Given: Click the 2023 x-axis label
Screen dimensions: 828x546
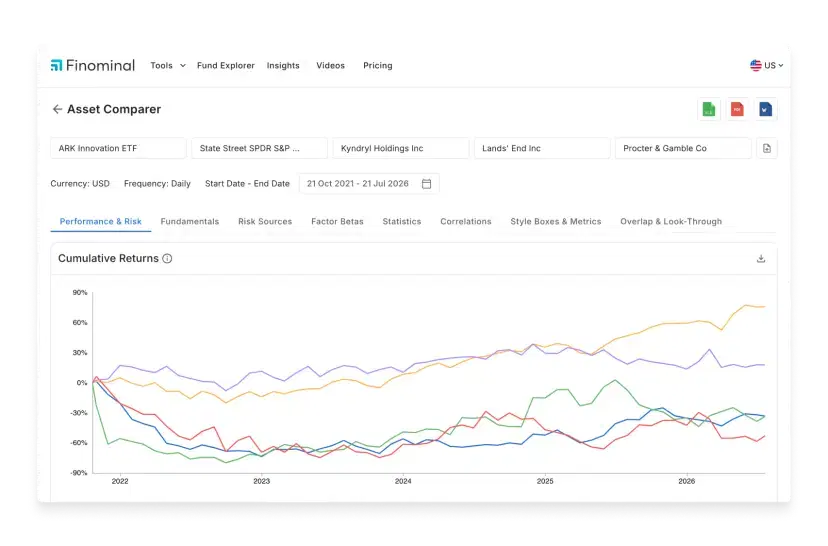Looking at the screenshot, I should point(261,482).
